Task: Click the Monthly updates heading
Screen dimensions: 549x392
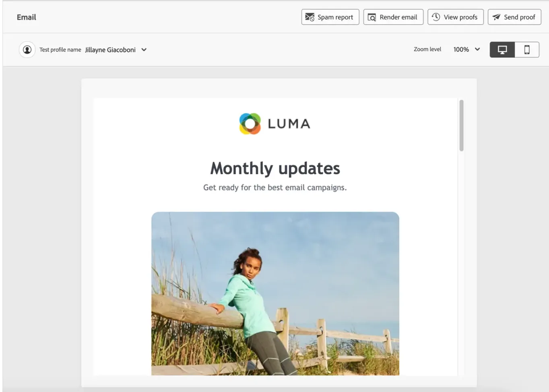Action: tap(275, 168)
